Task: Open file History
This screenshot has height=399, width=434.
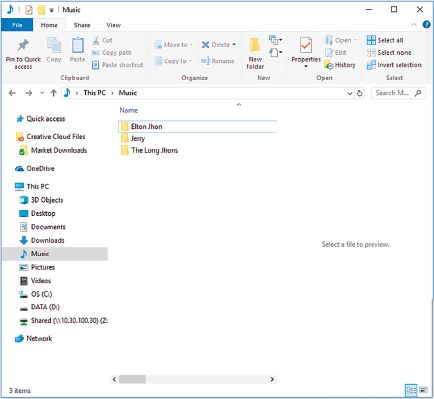Action: [x=339, y=65]
